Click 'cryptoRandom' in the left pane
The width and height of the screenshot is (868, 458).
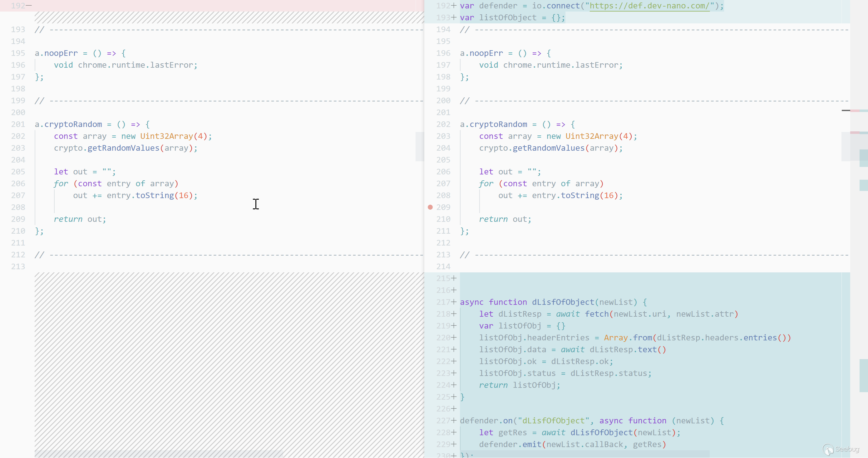[x=73, y=124]
